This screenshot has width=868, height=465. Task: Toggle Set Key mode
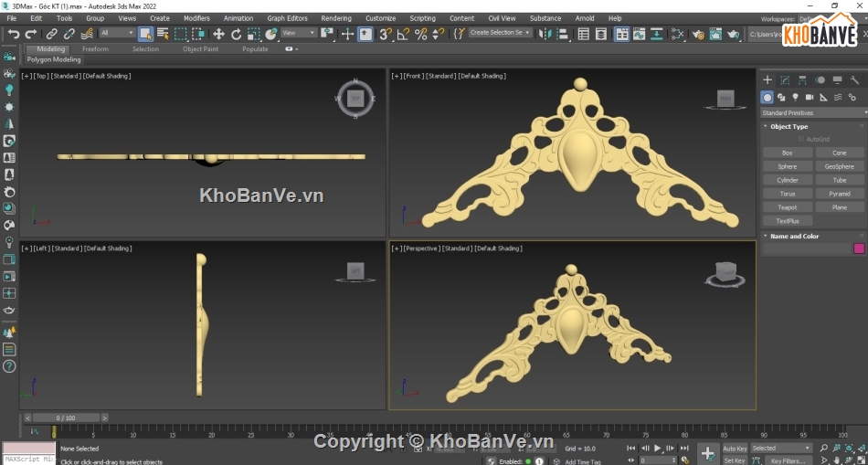[736, 460]
